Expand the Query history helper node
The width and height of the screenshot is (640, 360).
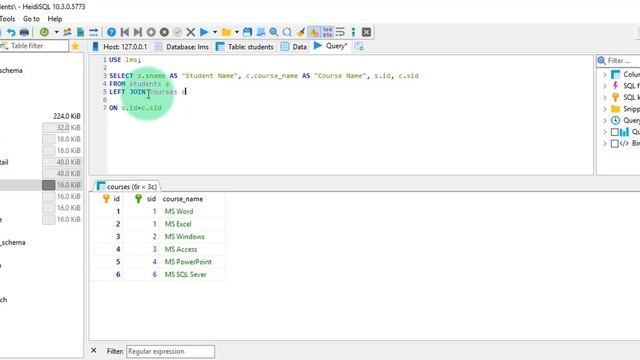tap(605, 120)
